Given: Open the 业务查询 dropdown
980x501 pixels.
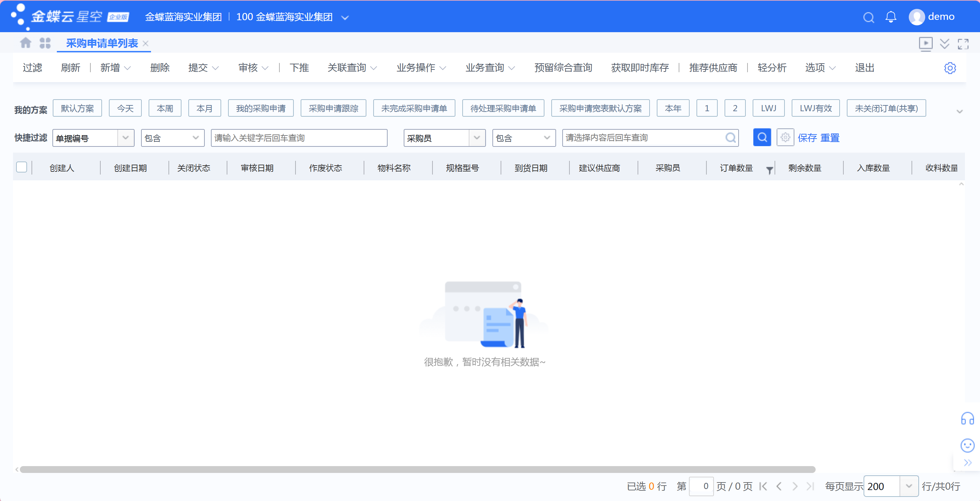Looking at the screenshot, I should pos(490,68).
